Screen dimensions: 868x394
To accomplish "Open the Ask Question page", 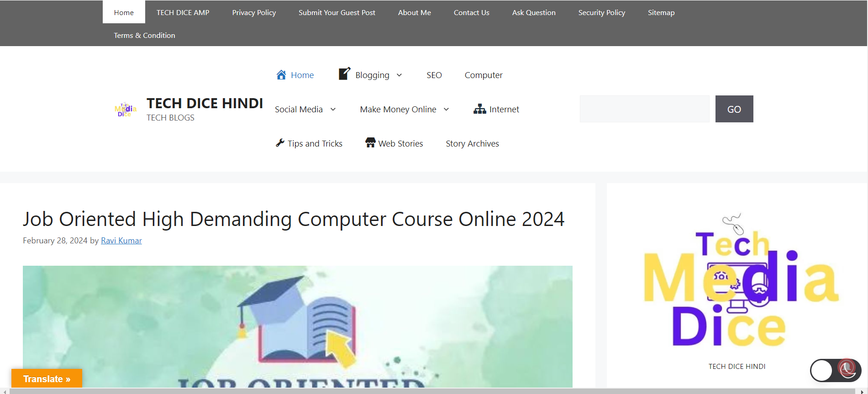I will click(534, 12).
